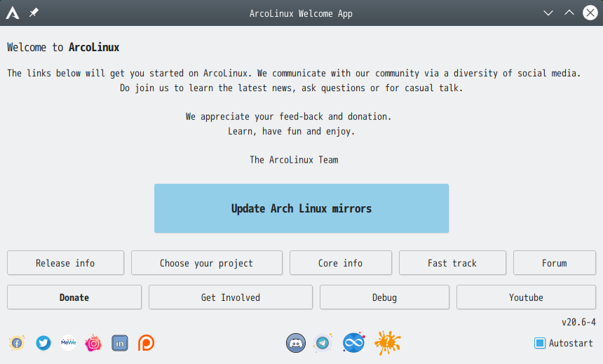Open Core info
This screenshot has width=603, height=364.
[340, 263]
